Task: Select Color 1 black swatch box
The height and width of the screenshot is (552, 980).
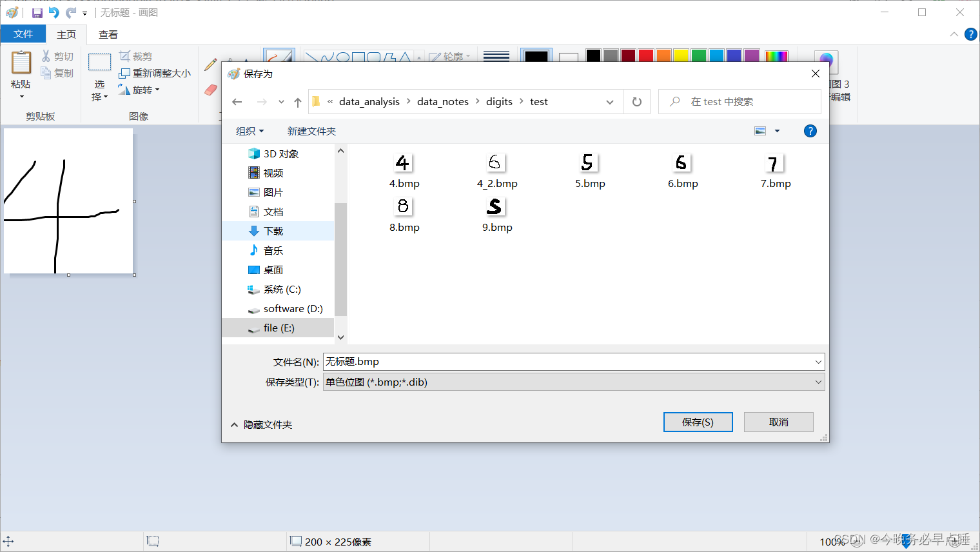Action: pos(536,56)
